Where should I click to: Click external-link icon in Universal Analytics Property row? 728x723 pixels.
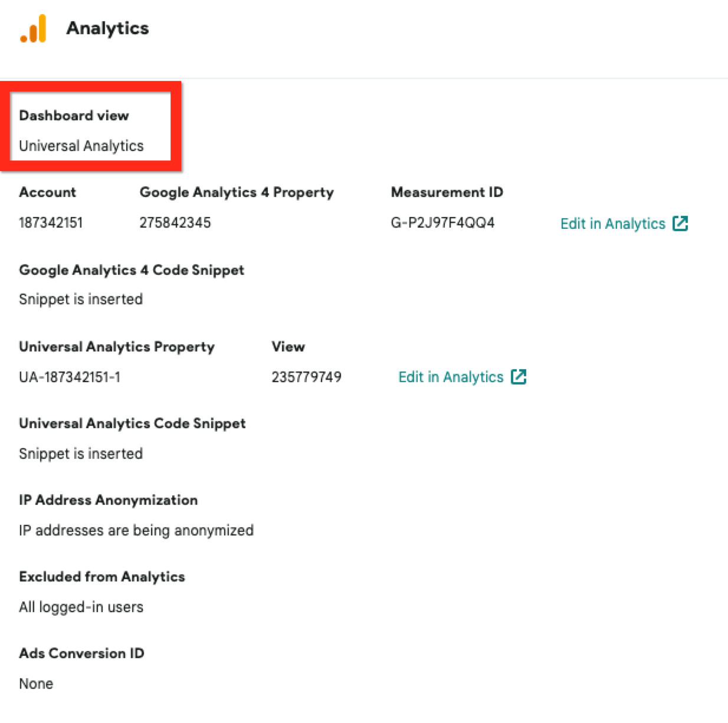coord(519,377)
